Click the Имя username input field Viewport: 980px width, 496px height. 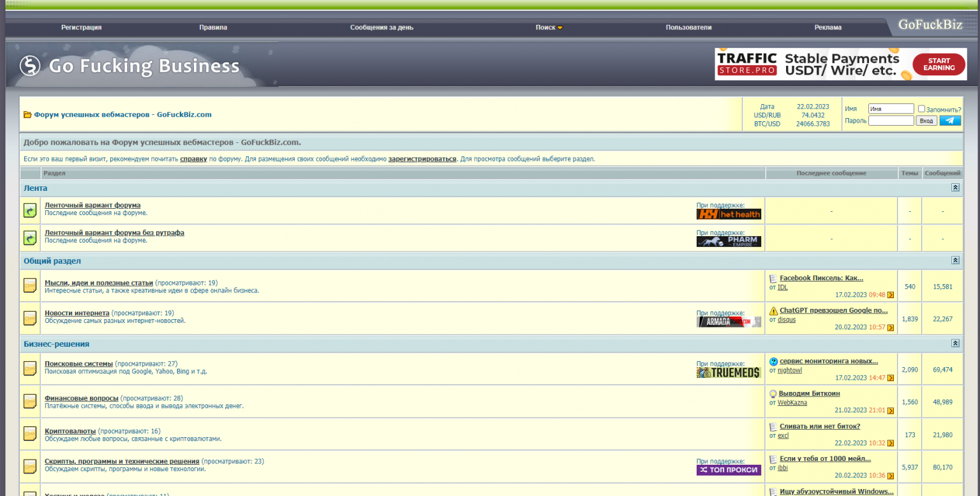click(x=891, y=109)
